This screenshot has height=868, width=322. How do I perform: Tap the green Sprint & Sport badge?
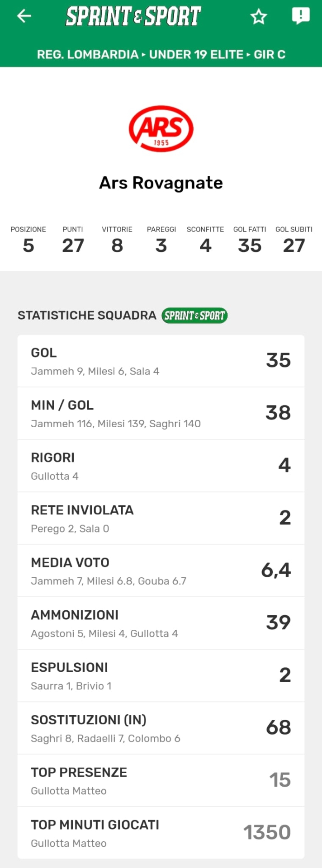point(194,316)
